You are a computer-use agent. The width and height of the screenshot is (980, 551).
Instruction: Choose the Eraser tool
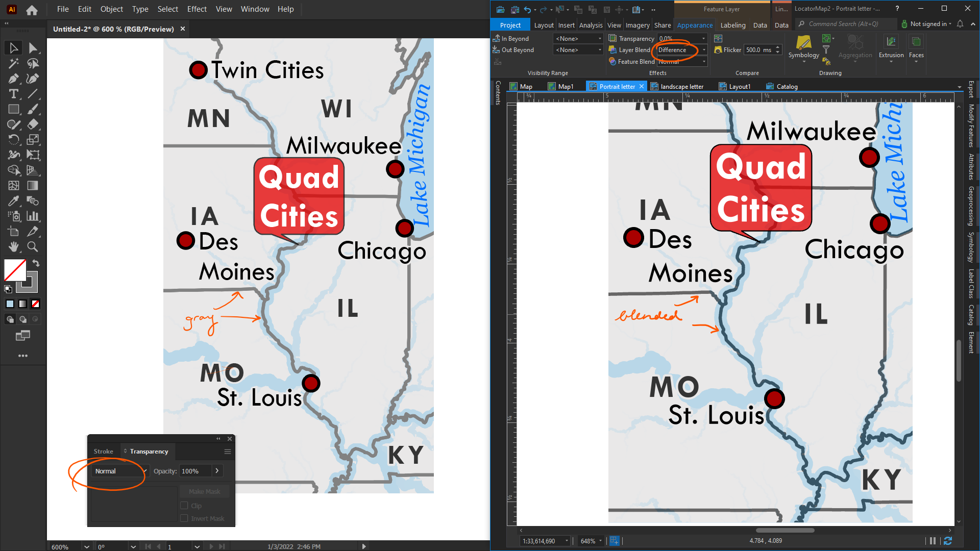(x=33, y=124)
